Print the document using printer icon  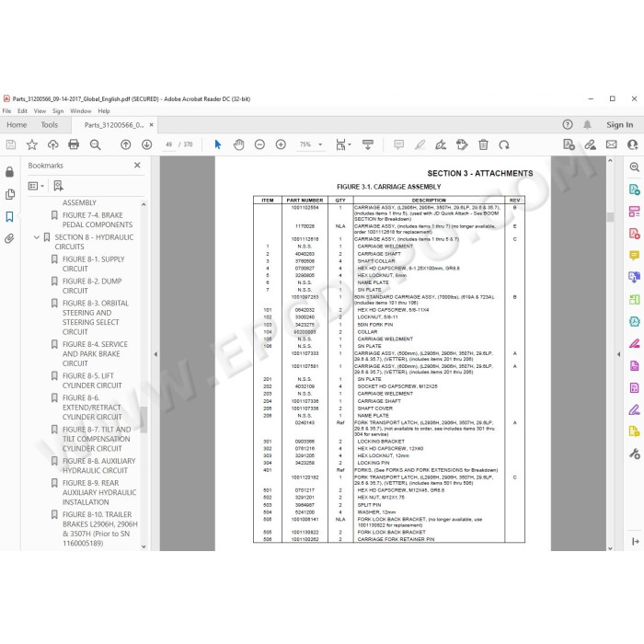tap(74, 144)
